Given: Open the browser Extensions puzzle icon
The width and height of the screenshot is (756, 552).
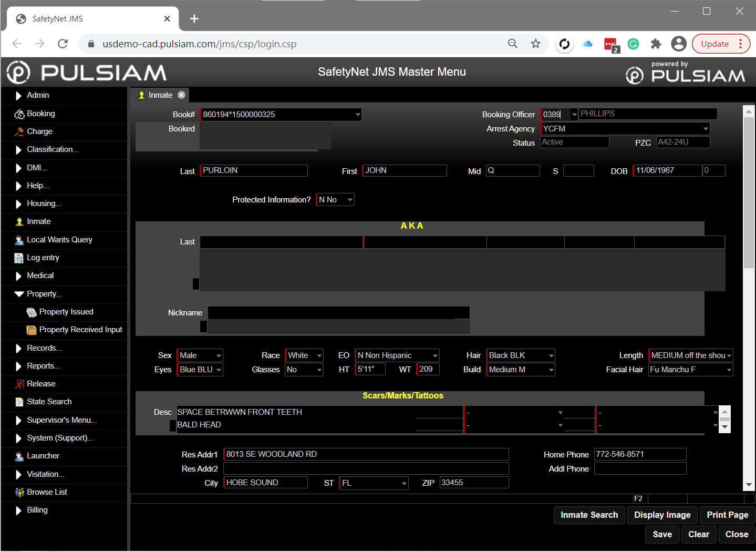Looking at the screenshot, I should pyautogui.click(x=656, y=44).
